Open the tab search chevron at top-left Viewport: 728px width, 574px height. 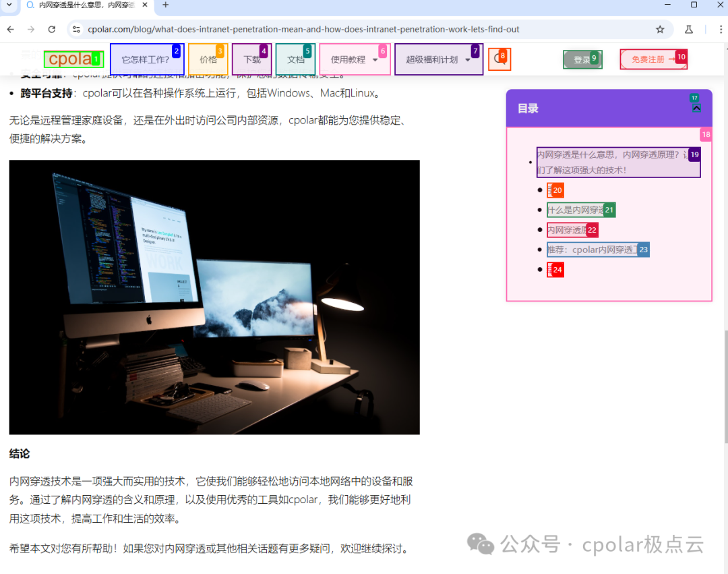(9, 5)
